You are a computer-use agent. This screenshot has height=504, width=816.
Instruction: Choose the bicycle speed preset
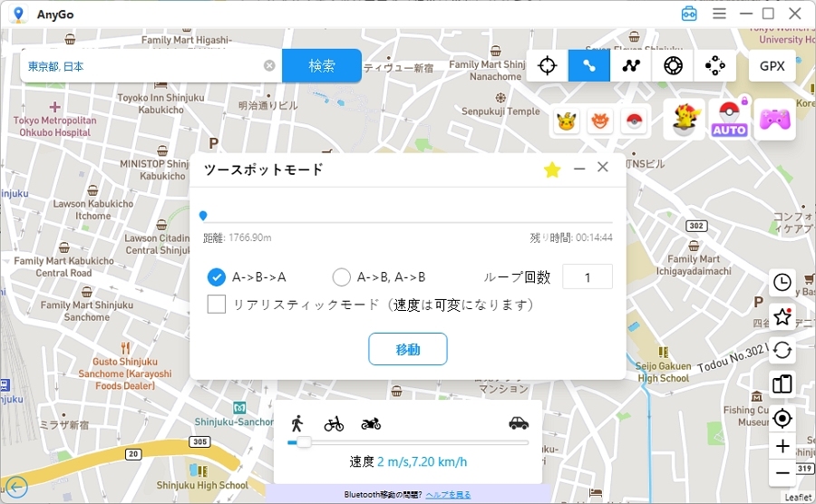pos(334,423)
